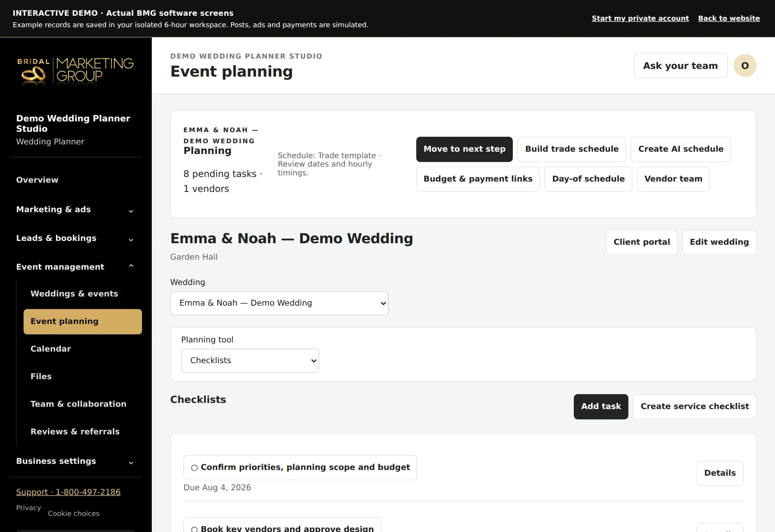Click the Support phone number link
This screenshot has width=775, height=532.
pos(68,492)
